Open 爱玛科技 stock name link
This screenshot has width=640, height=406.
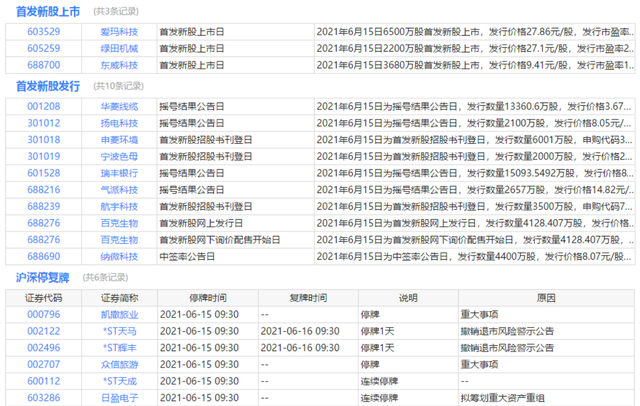[x=119, y=32]
